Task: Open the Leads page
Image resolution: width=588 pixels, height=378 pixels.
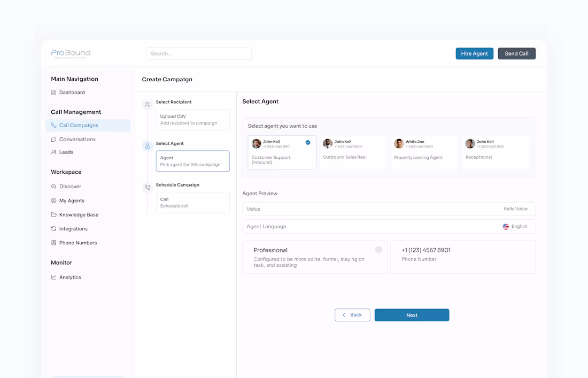Action: (x=66, y=152)
